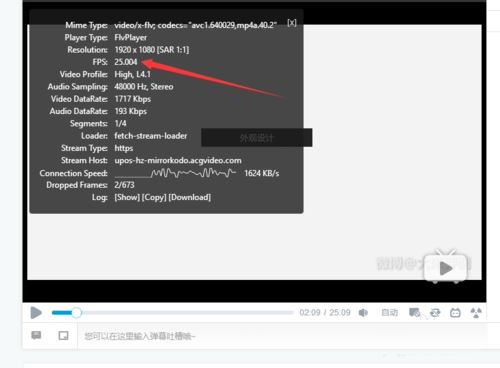The image size is (500, 368).
Task: Click the resolution value 1920 x 1080
Action: pyautogui.click(x=135, y=50)
